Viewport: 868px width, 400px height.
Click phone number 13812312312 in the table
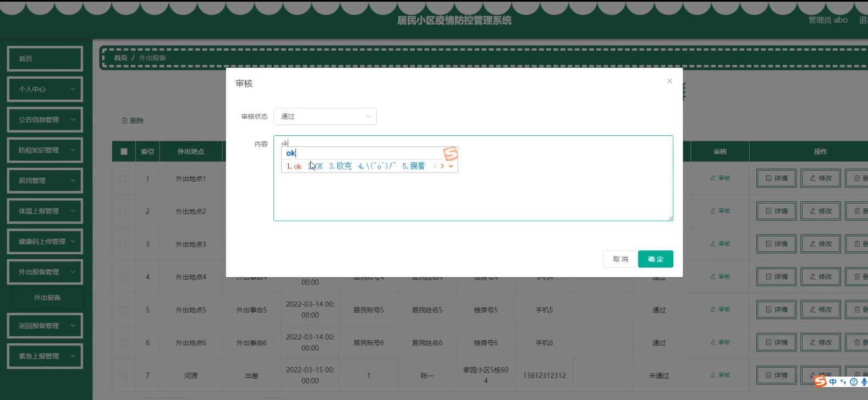[x=544, y=376]
